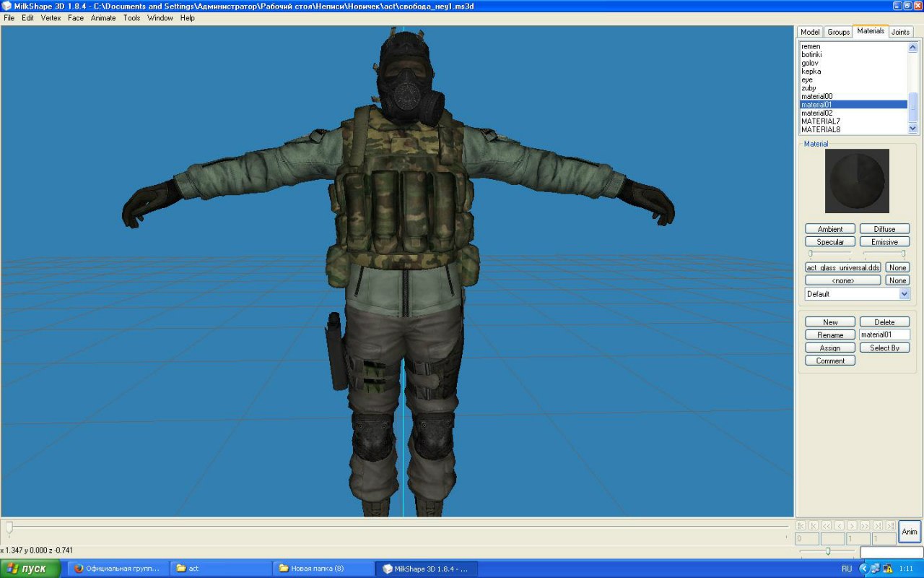This screenshot has width=924, height=578.
Task: Select 'MATERIAL8' in materials list
Action: (853, 129)
